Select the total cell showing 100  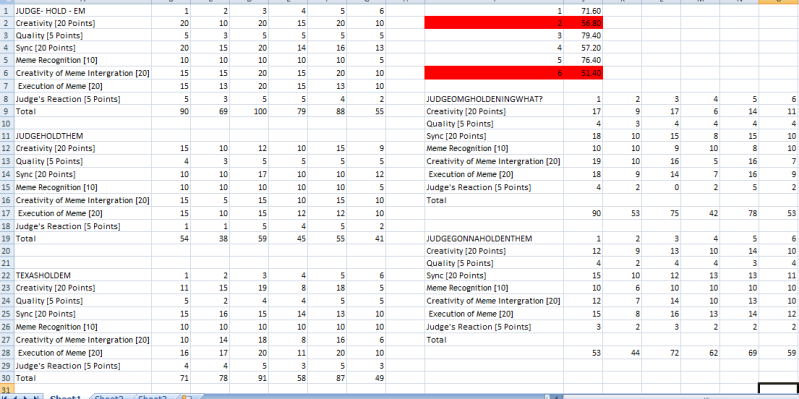pos(249,111)
